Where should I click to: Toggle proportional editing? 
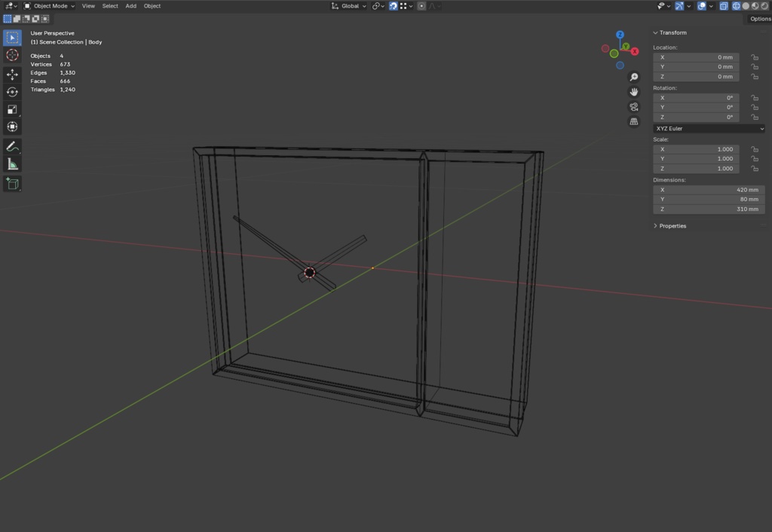tap(421, 6)
